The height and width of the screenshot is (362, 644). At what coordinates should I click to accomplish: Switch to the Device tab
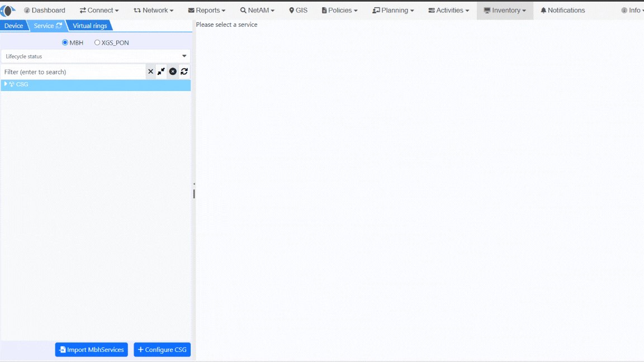click(13, 26)
